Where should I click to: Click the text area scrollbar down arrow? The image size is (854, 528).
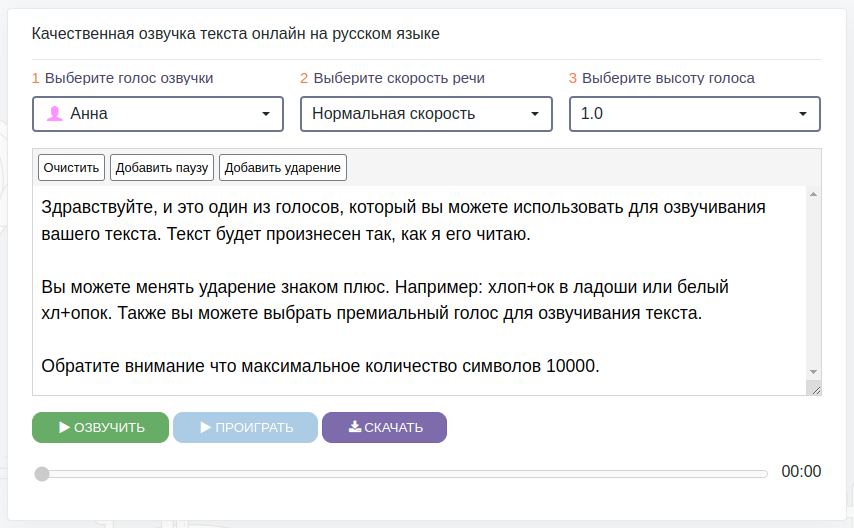coord(813,372)
